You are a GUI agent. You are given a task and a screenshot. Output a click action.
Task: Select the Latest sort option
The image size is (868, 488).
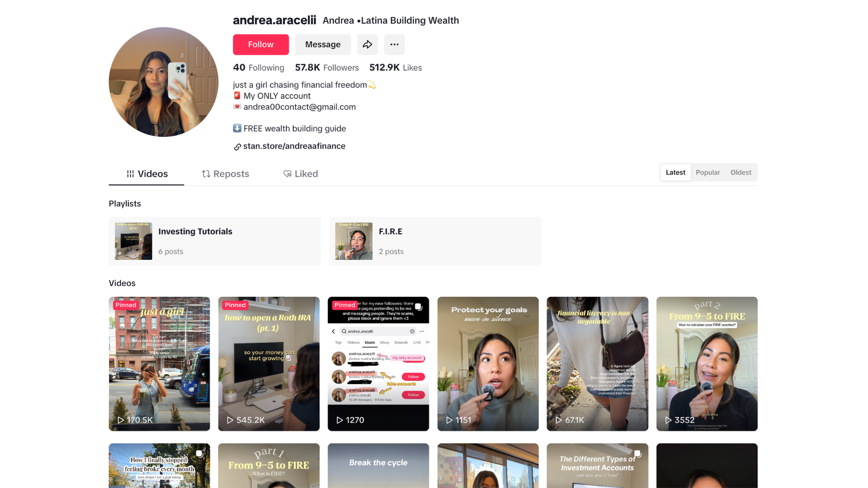point(675,172)
